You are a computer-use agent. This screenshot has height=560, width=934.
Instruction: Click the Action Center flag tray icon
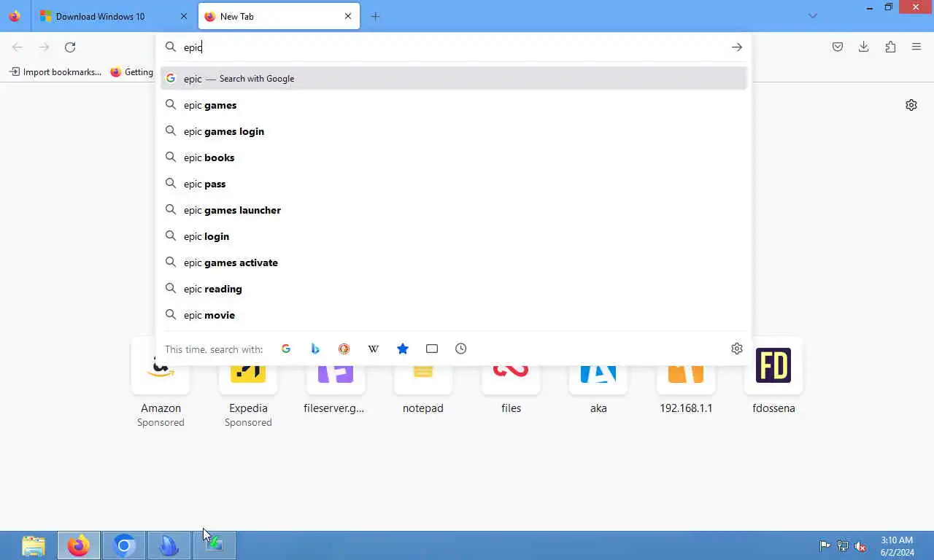(x=825, y=545)
